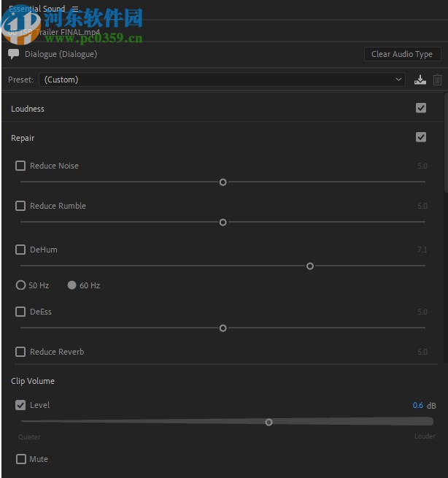Viewport: 448px width, 478px height.
Task: Click the Dialogue speech bubble icon
Action: coord(13,54)
